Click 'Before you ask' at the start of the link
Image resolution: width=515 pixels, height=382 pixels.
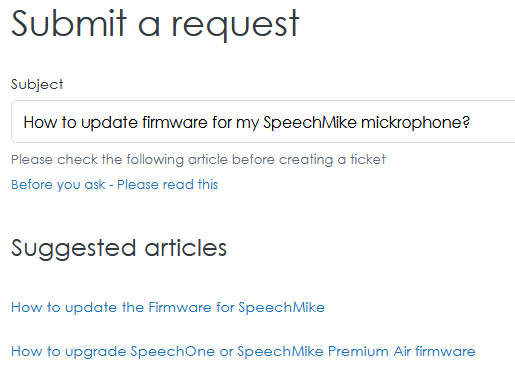[58, 185]
